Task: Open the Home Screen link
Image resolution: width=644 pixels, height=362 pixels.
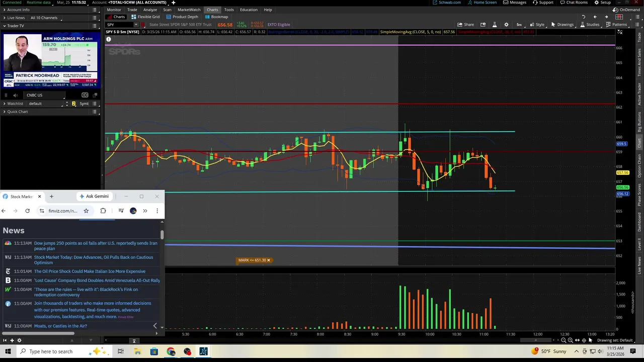Action: tap(482, 3)
